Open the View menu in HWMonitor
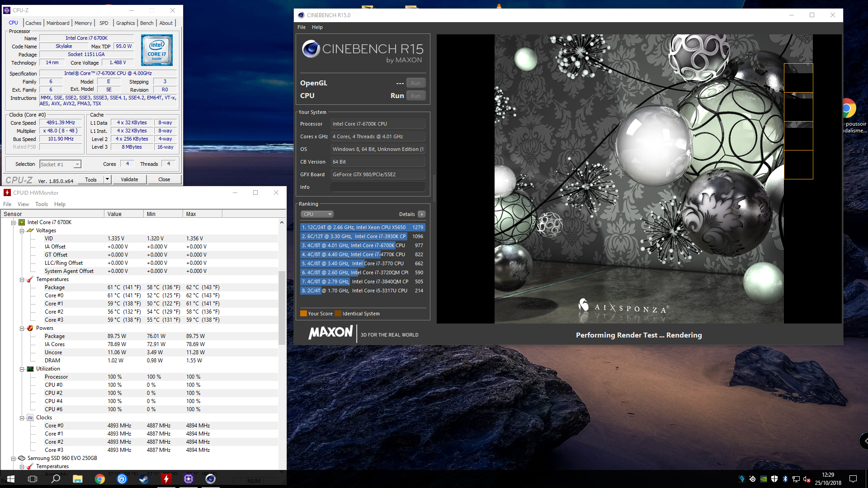 pos(23,204)
